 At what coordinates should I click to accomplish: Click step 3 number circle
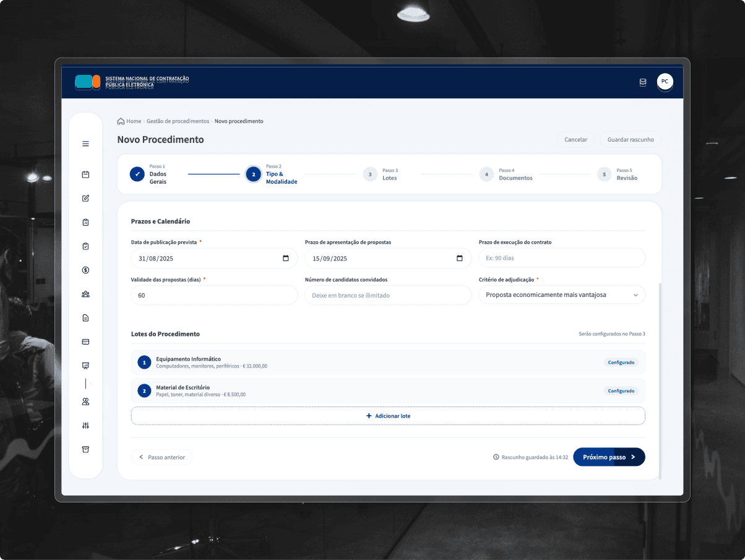(x=370, y=174)
